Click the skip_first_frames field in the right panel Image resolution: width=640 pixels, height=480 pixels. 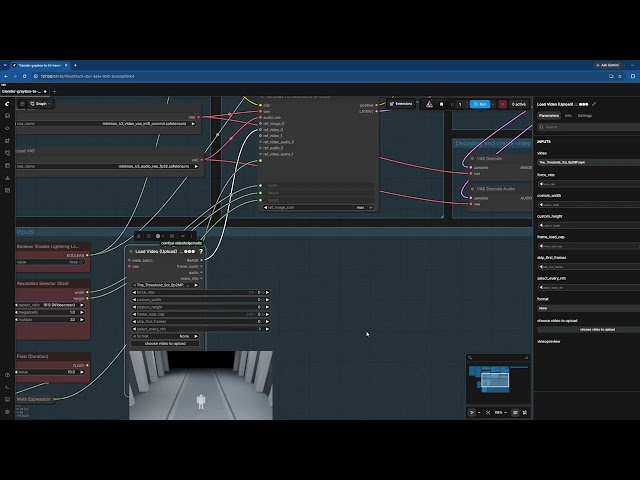pos(589,267)
